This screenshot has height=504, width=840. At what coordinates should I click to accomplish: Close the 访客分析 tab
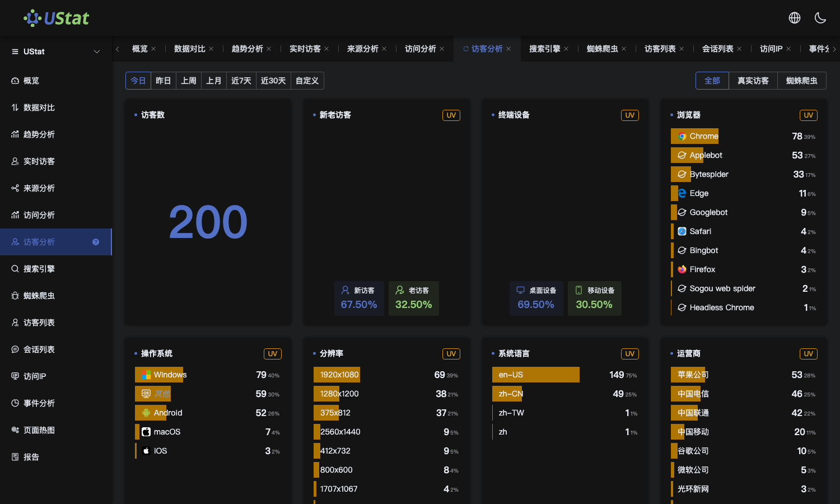pyautogui.click(x=508, y=49)
